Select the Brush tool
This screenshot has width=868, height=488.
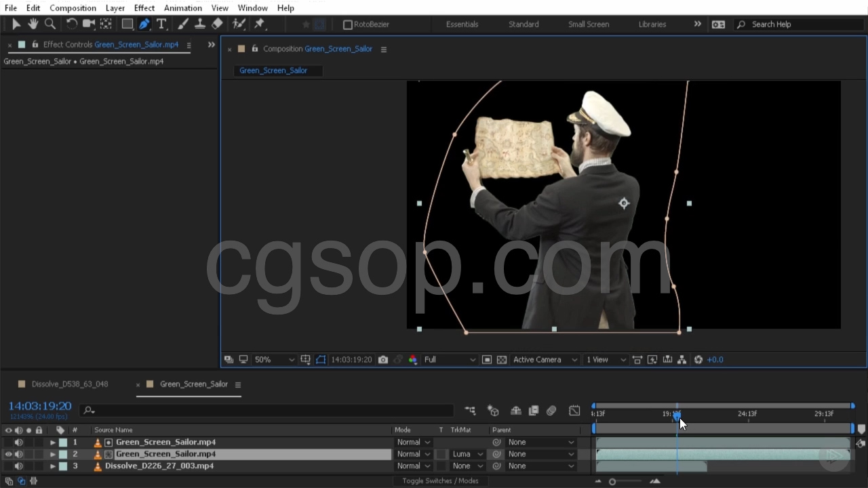[183, 24]
